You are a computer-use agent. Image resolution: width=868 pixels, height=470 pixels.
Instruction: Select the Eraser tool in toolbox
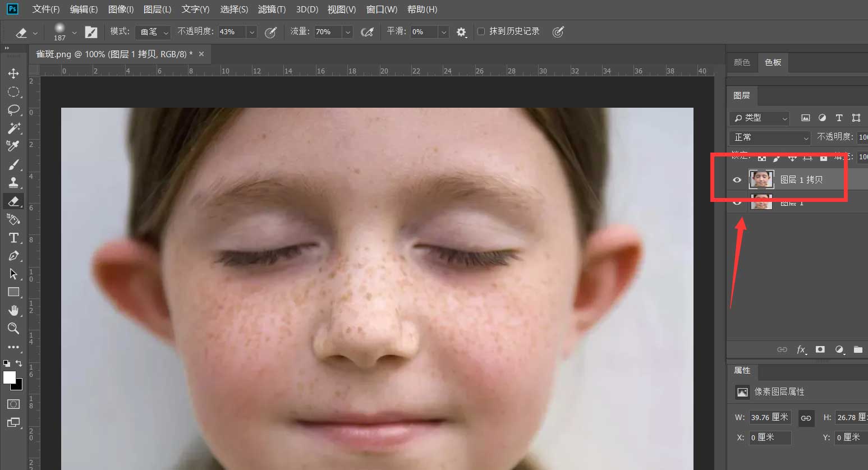[x=13, y=201]
